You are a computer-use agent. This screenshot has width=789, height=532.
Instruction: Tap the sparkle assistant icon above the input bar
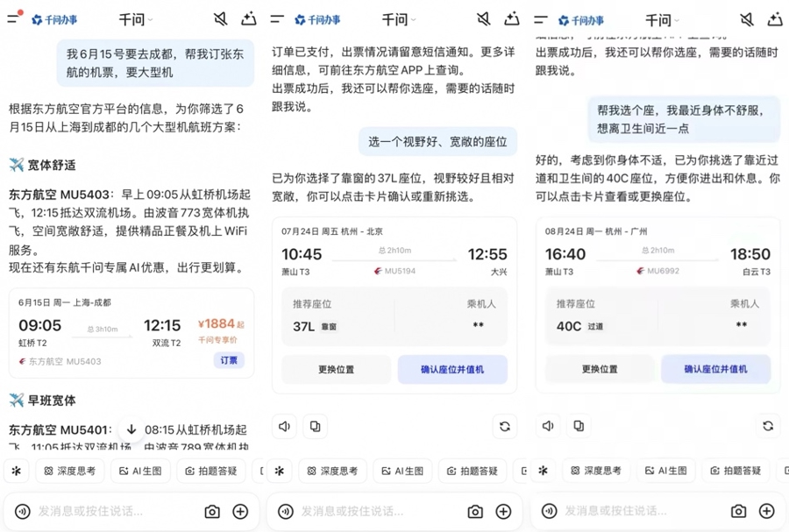[16, 471]
